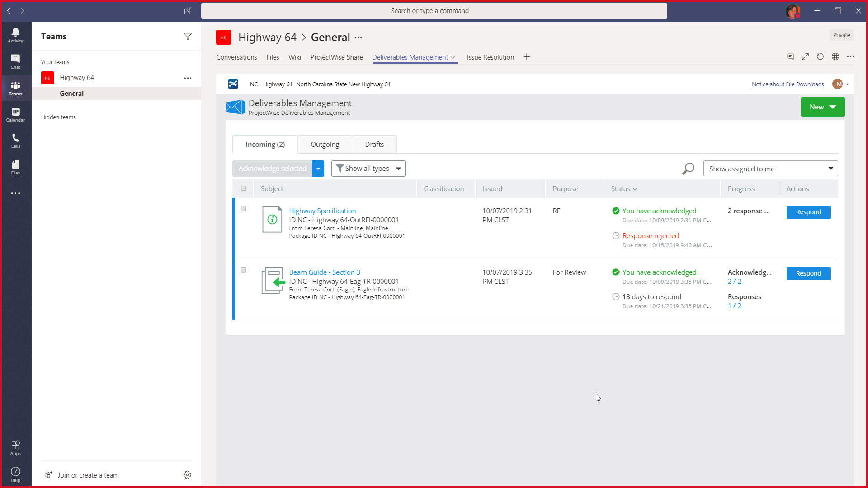Screen dimensions: 868x488
Task: Open the Show assigned to me dropdown
Action: click(770, 169)
